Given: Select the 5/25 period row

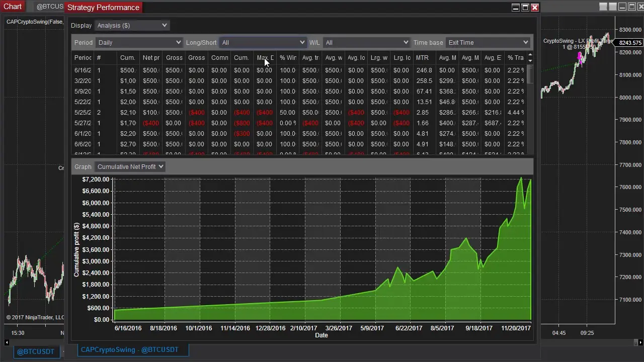Looking at the screenshot, I should (x=299, y=113).
